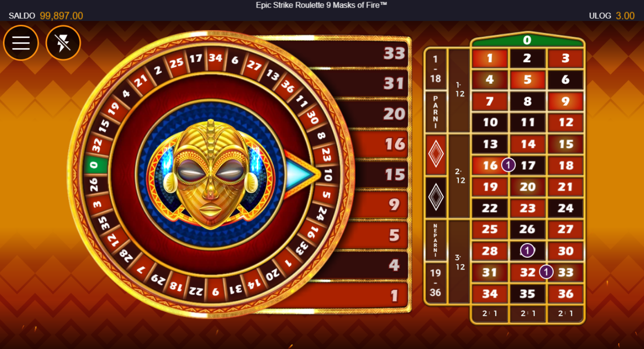This screenshot has width=644, height=349.
Task: Select the NEPARNI odd bet
Action: coord(435,240)
